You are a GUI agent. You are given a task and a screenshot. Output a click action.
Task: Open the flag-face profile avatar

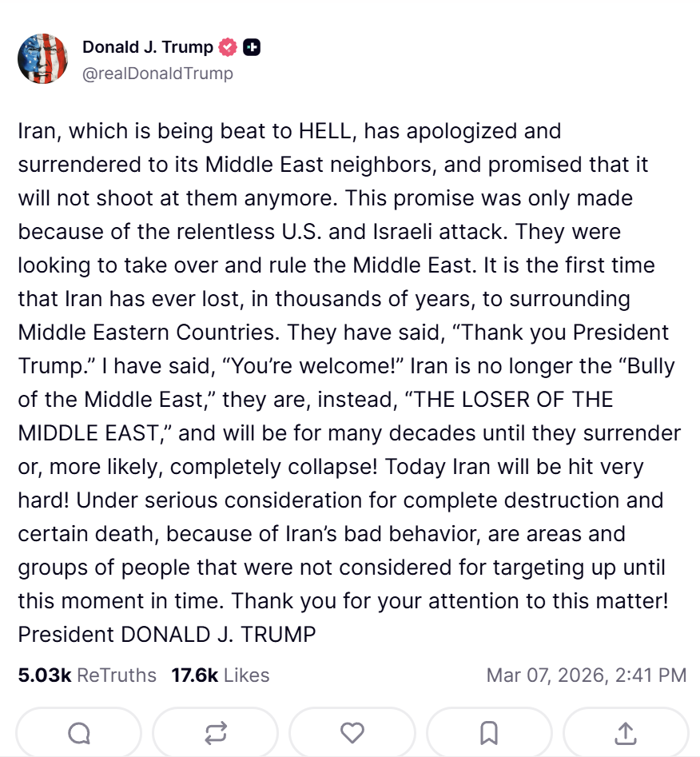point(43,59)
